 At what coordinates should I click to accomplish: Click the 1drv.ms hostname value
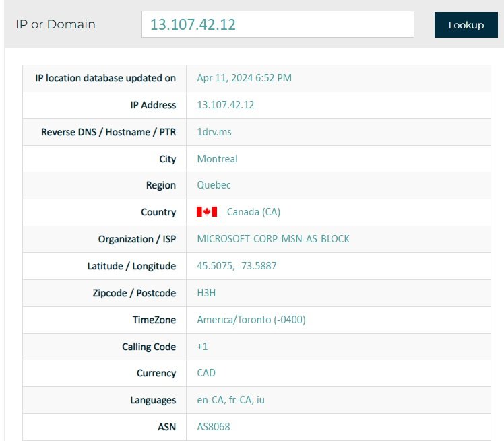214,132
